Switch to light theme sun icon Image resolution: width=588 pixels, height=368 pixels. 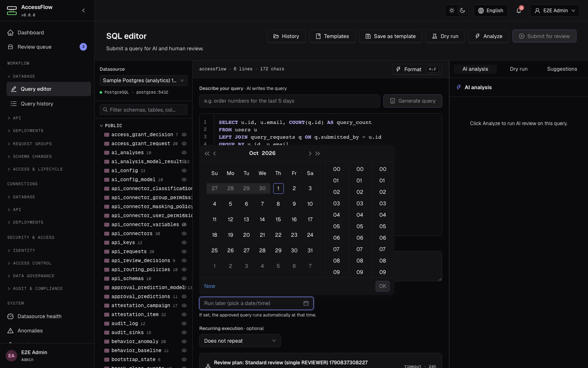tap(452, 11)
